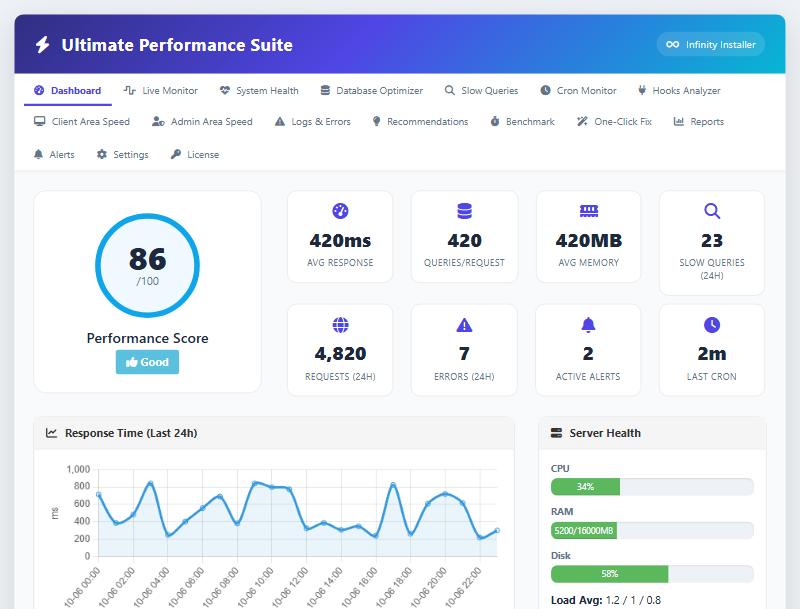800x609 pixels.
Task: Open the System Health tab
Action: [x=259, y=91]
